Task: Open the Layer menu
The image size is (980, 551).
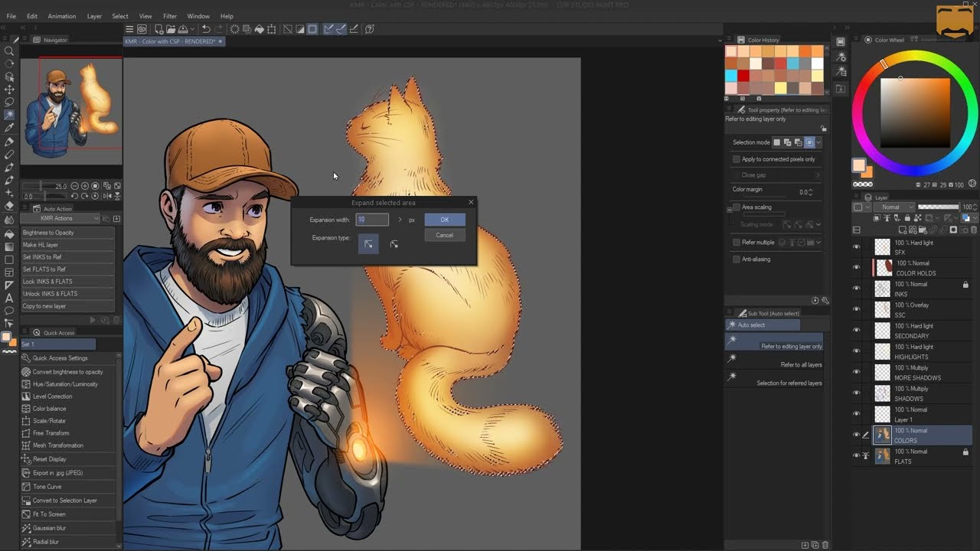Action: (x=94, y=16)
